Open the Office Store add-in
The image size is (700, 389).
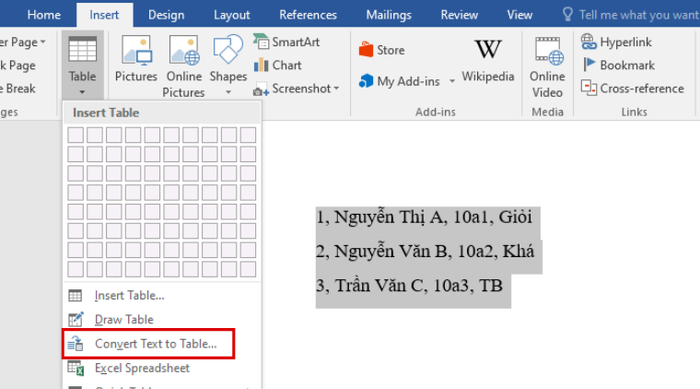(382, 50)
